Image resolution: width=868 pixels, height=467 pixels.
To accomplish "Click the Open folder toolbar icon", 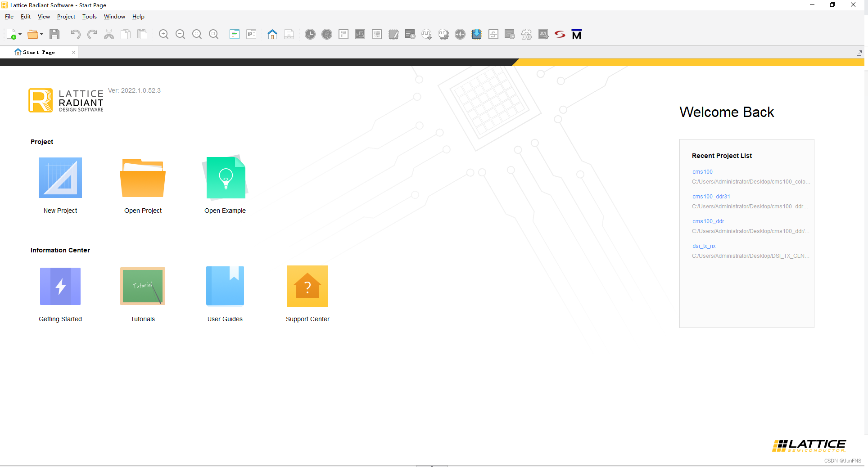I will coord(33,34).
